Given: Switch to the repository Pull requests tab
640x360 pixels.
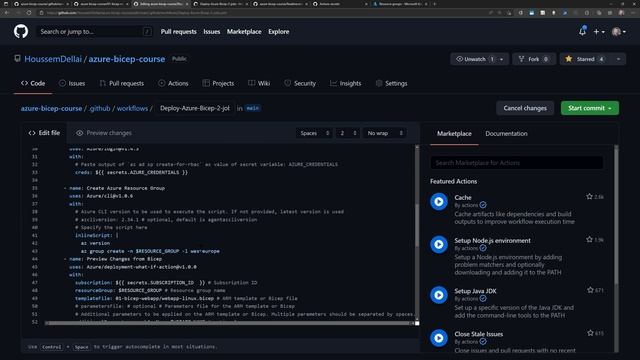Looking at the screenshot, I should click(122, 83).
